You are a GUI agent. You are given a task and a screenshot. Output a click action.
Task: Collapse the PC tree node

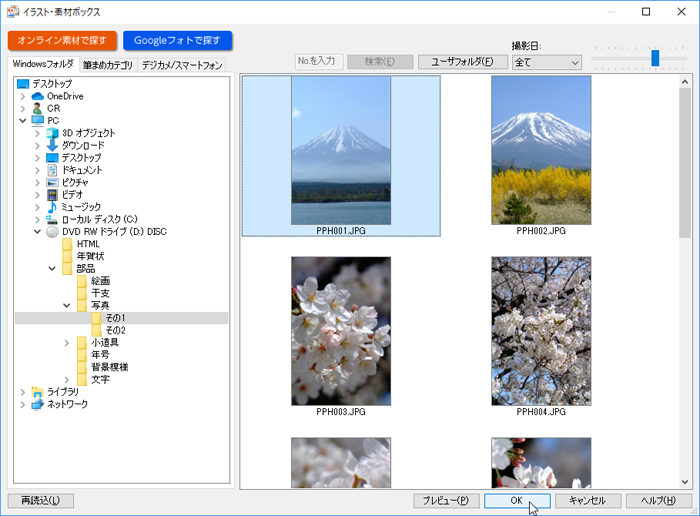point(22,120)
